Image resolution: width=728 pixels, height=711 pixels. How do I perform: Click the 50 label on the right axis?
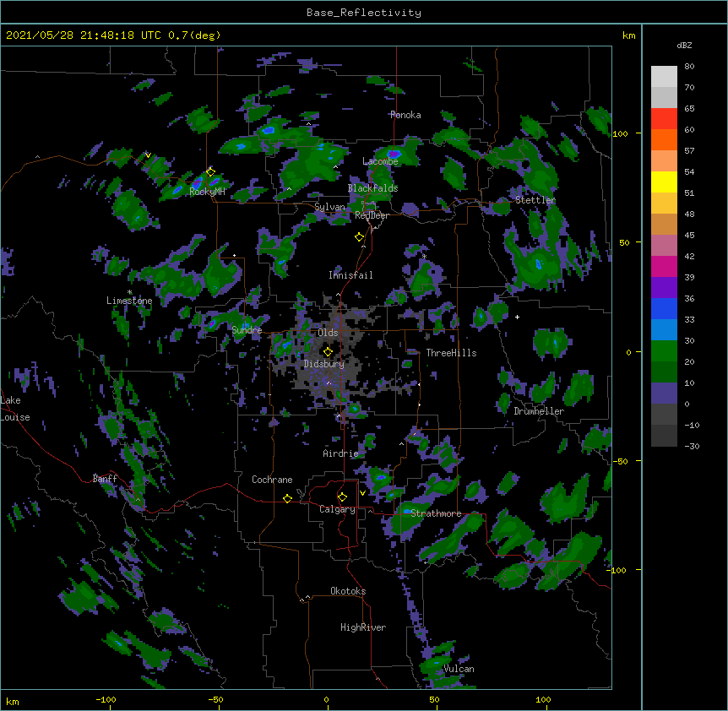click(624, 242)
